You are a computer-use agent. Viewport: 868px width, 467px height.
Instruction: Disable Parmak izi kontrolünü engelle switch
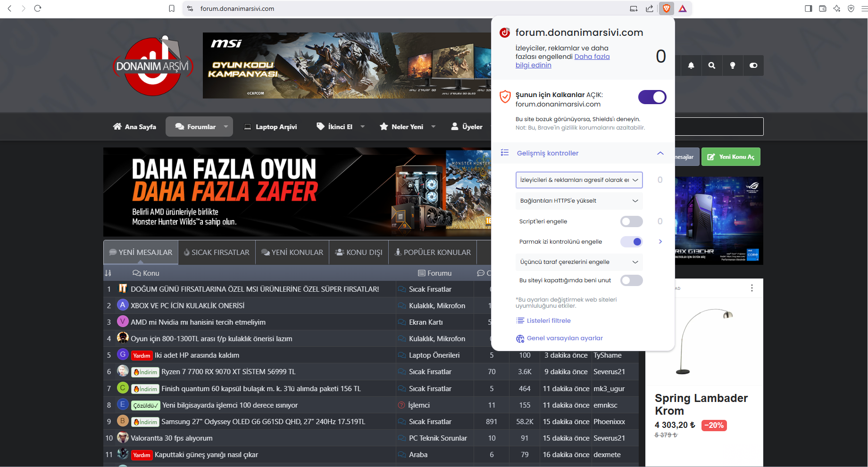click(632, 242)
